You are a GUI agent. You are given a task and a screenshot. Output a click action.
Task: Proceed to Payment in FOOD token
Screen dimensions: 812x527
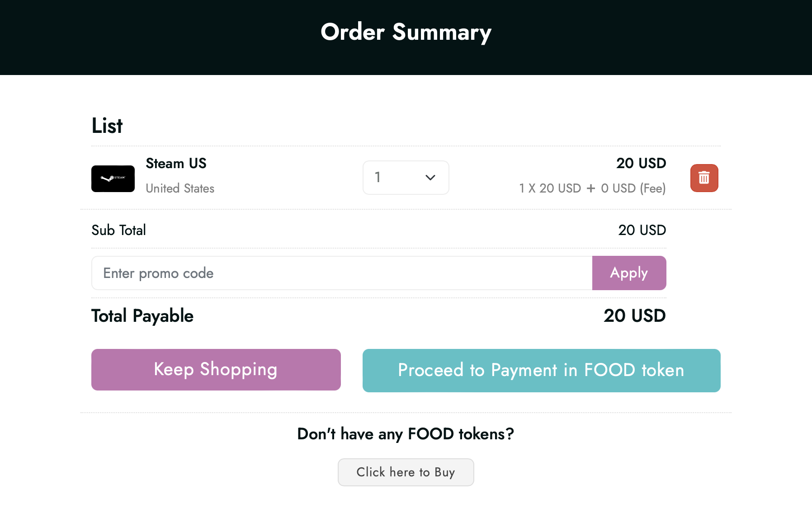coord(541,370)
